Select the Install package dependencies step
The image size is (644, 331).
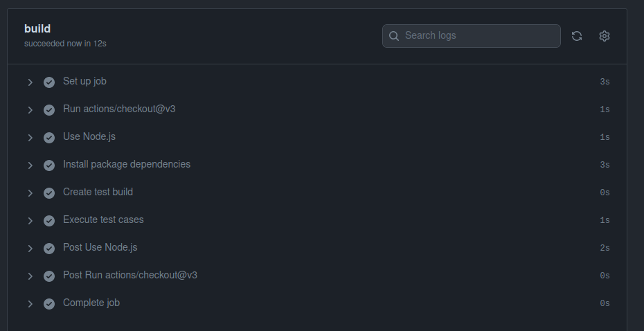(x=126, y=164)
